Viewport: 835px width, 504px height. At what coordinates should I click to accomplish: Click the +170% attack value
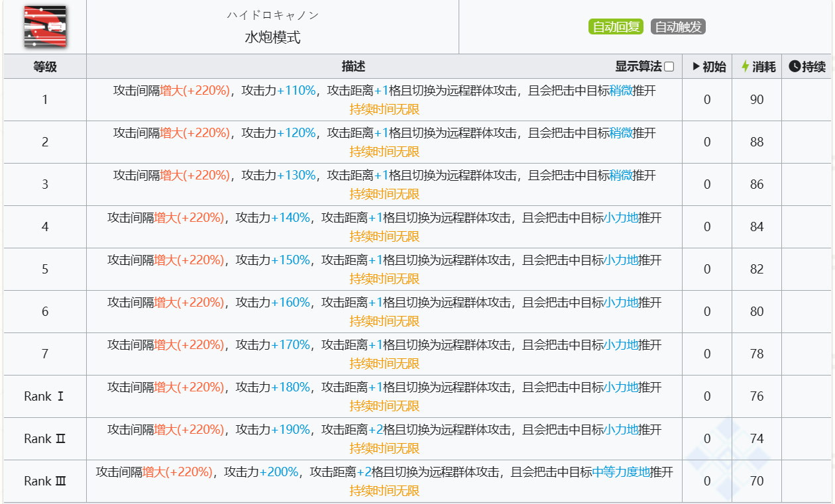290,345
